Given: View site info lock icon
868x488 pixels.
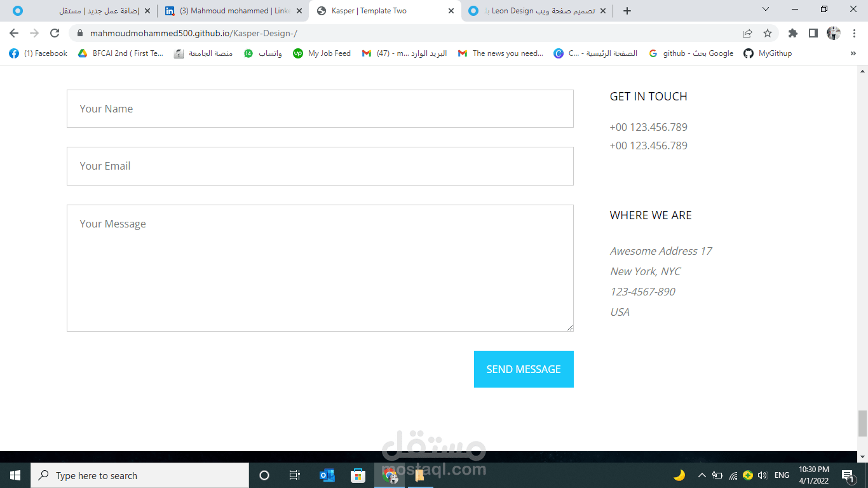Looking at the screenshot, I should click(80, 33).
